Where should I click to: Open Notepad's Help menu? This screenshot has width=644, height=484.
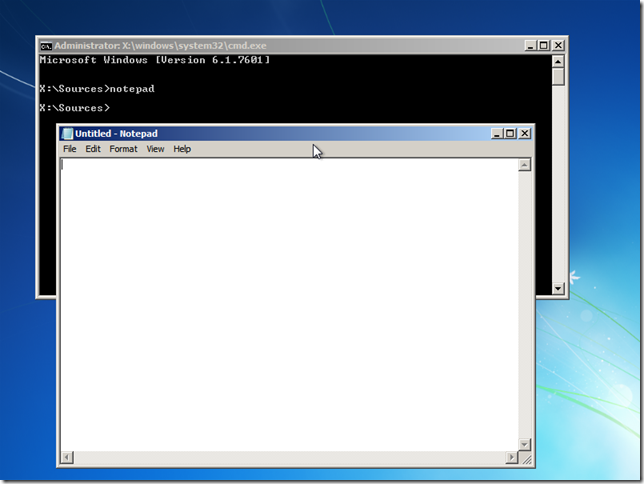tap(182, 149)
